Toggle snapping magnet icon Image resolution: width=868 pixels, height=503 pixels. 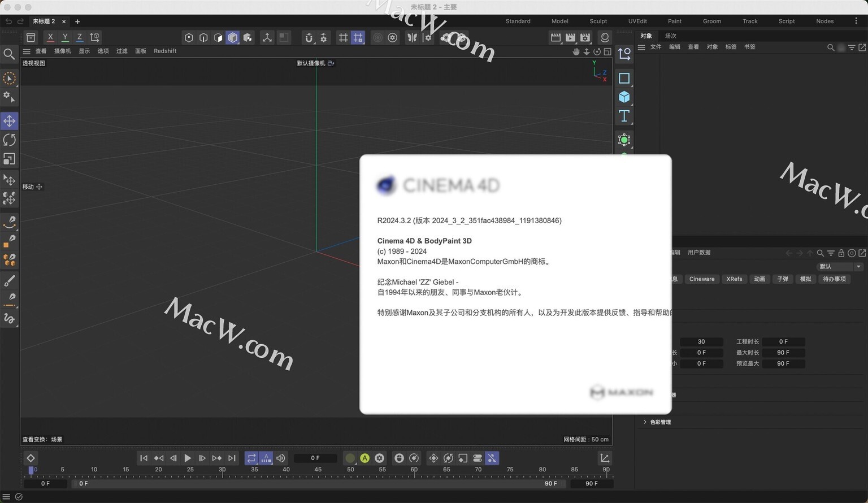pos(309,37)
